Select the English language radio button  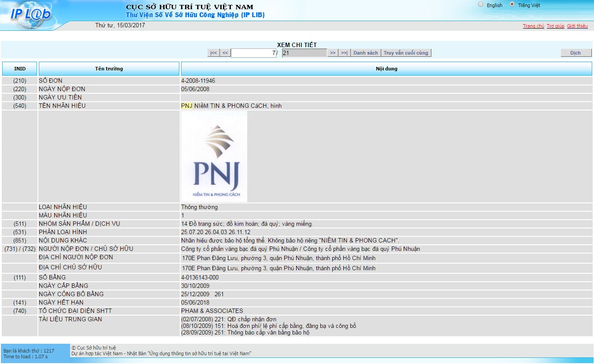(481, 4)
